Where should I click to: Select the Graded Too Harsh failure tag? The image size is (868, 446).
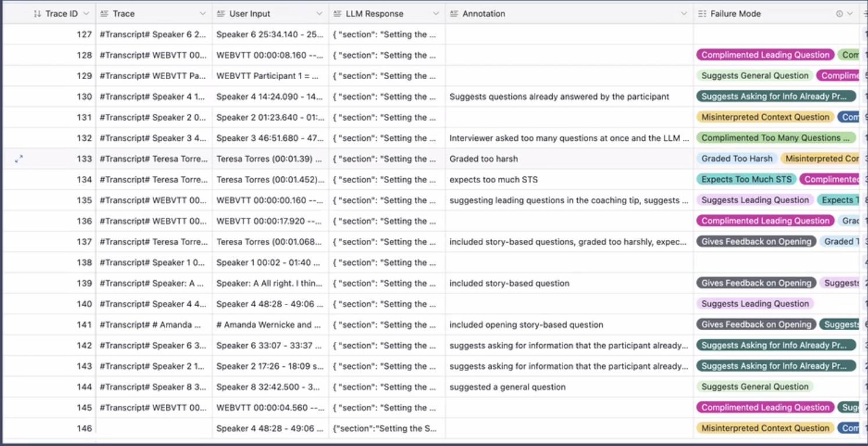pyautogui.click(x=737, y=158)
